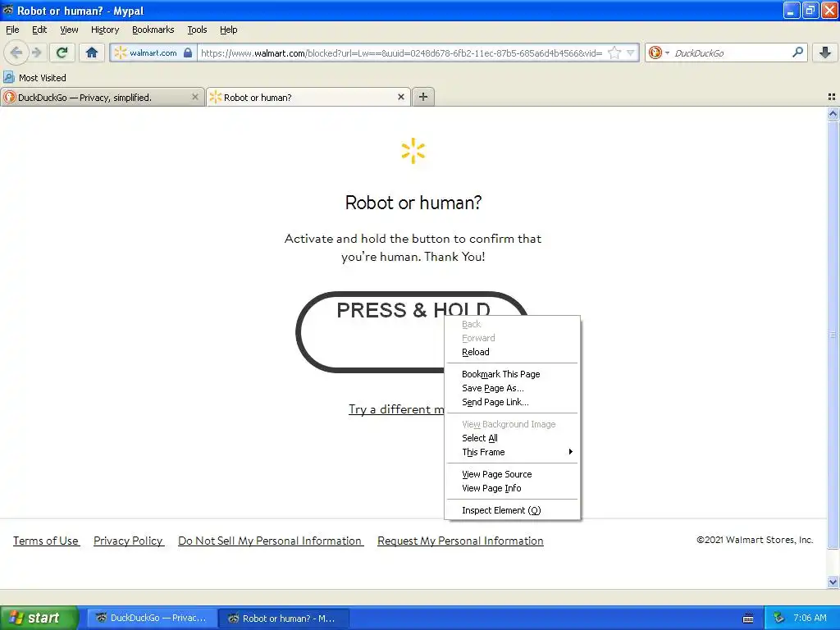Viewport: 840px width, 630px height.
Task: Click the ©2021 Walmart Stores, Inc. text
Action: (x=755, y=540)
